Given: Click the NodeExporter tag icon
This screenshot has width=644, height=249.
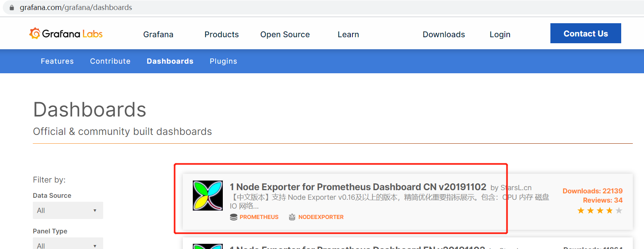Looking at the screenshot, I should point(292,217).
